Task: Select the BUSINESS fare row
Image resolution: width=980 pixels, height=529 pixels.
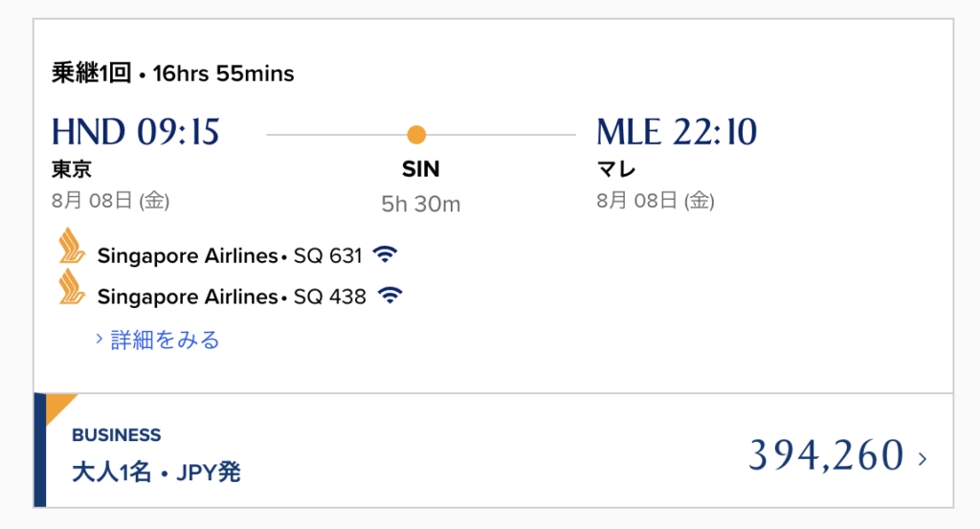Action: pos(494,451)
